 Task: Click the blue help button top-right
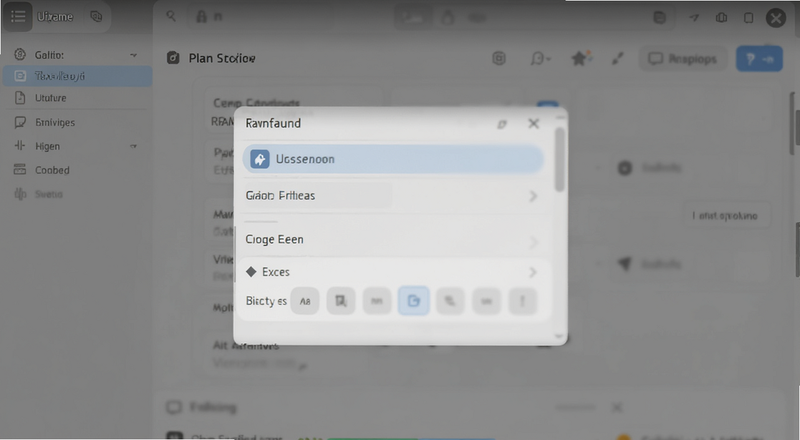click(x=759, y=59)
